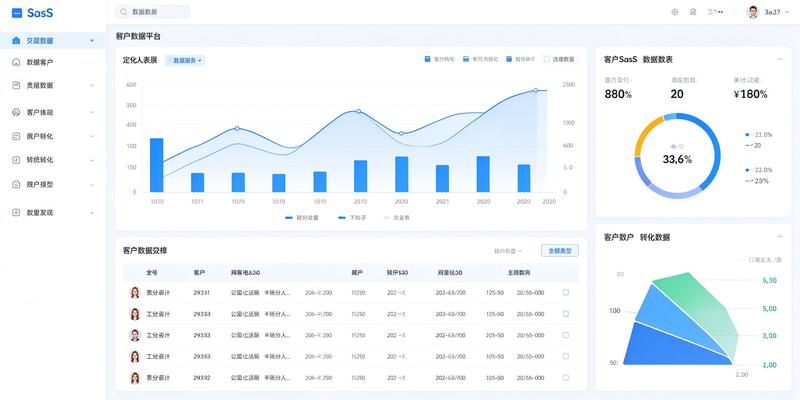Click the 33,6% donut center value
The height and width of the screenshot is (400, 800).
click(x=677, y=159)
